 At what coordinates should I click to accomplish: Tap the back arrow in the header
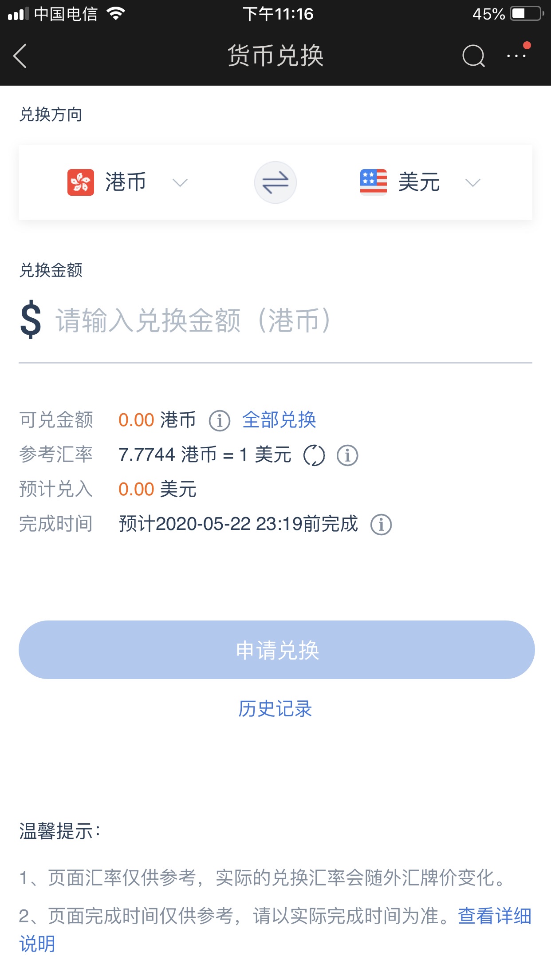[20, 56]
